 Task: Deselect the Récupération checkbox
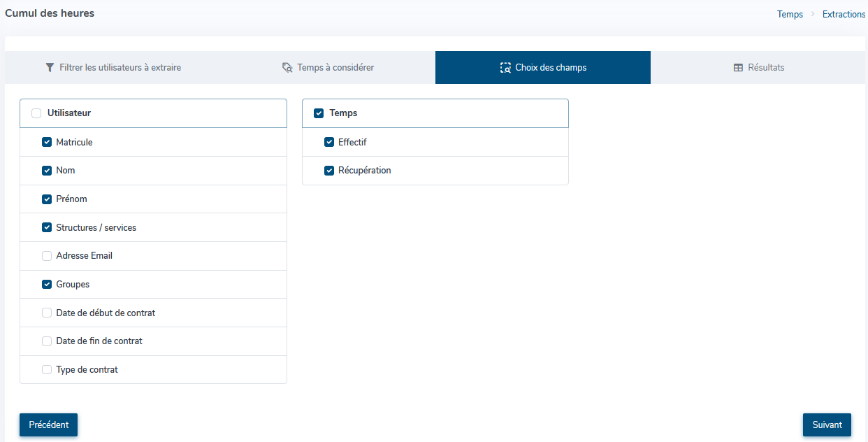329,171
